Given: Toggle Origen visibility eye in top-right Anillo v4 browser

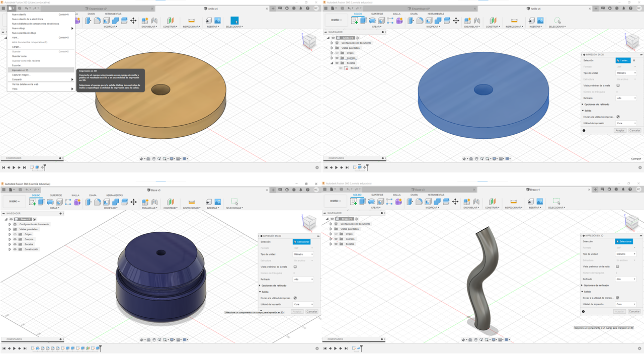Looking at the screenshot, I should 337,53.
